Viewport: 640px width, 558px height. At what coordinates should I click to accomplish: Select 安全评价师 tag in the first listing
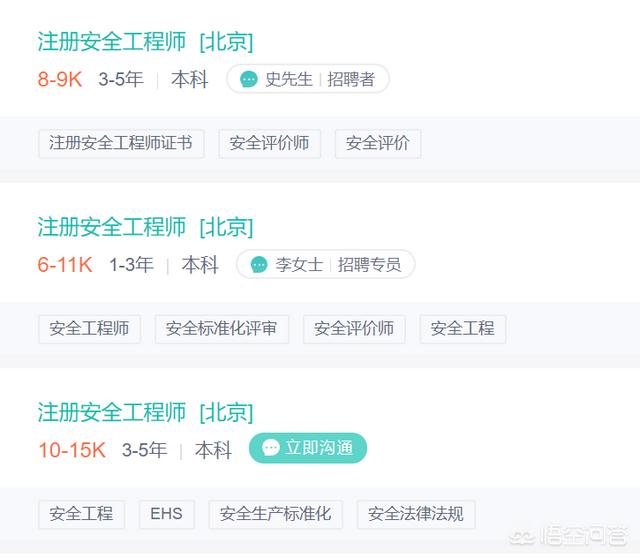point(270,143)
